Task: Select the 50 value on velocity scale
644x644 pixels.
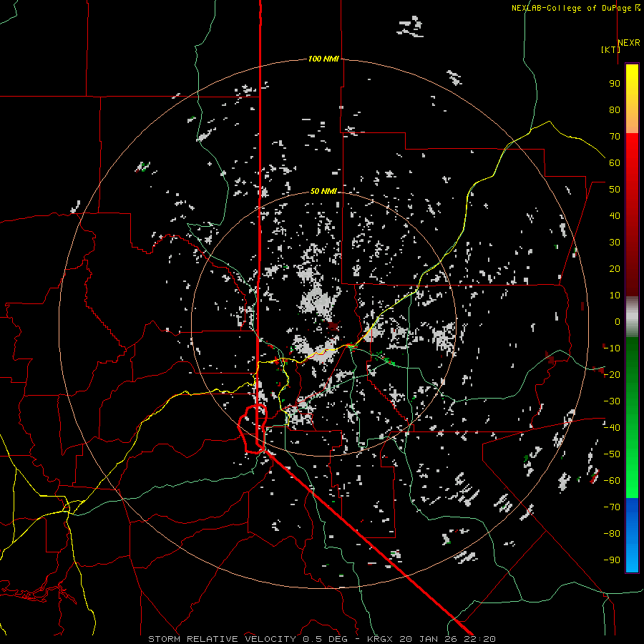Action: click(615, 190)
